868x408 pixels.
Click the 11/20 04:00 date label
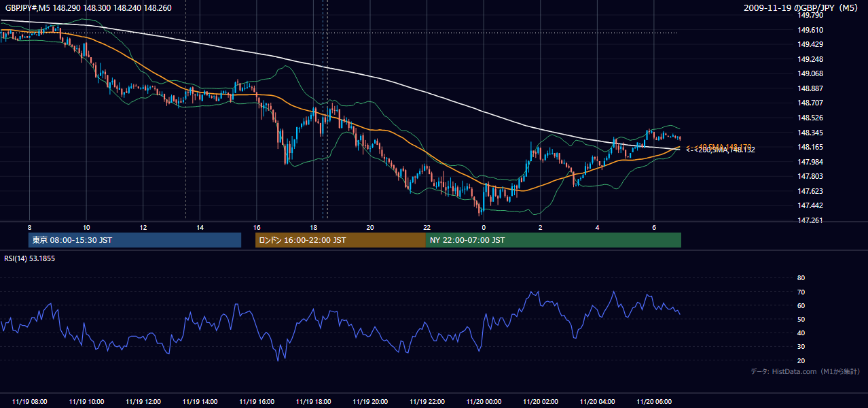[597, 402]
